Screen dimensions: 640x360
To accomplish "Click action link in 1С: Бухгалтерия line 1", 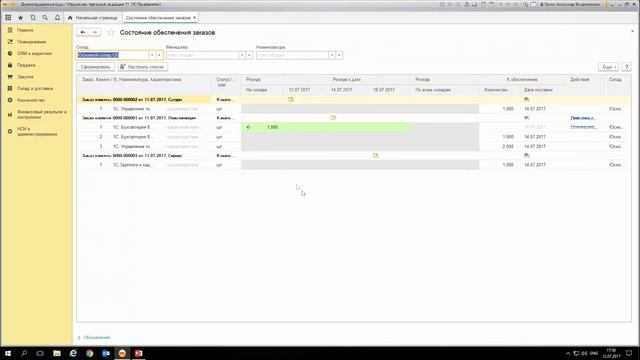I will click(x=583, y=127).
